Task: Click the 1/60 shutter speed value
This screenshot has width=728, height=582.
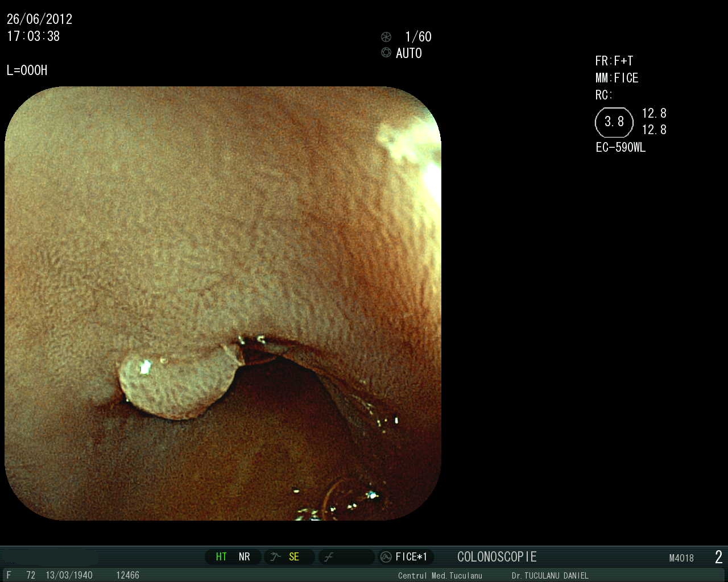Action: click(419, 37)
